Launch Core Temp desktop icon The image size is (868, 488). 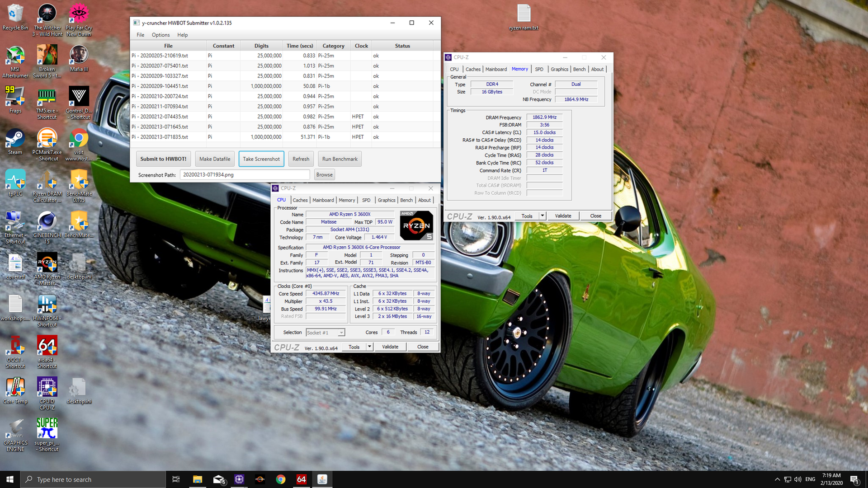[x=15, y=390]
